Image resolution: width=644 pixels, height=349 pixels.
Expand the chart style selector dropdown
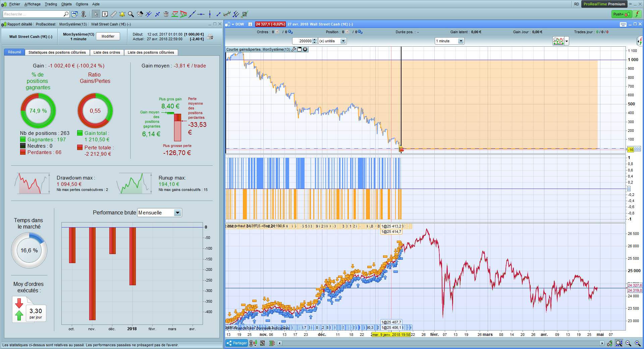pyautogui.click(x=567, y=41)
